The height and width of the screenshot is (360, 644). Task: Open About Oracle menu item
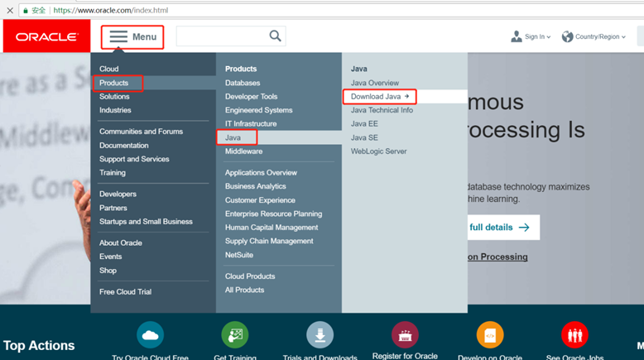click(120, 243)
